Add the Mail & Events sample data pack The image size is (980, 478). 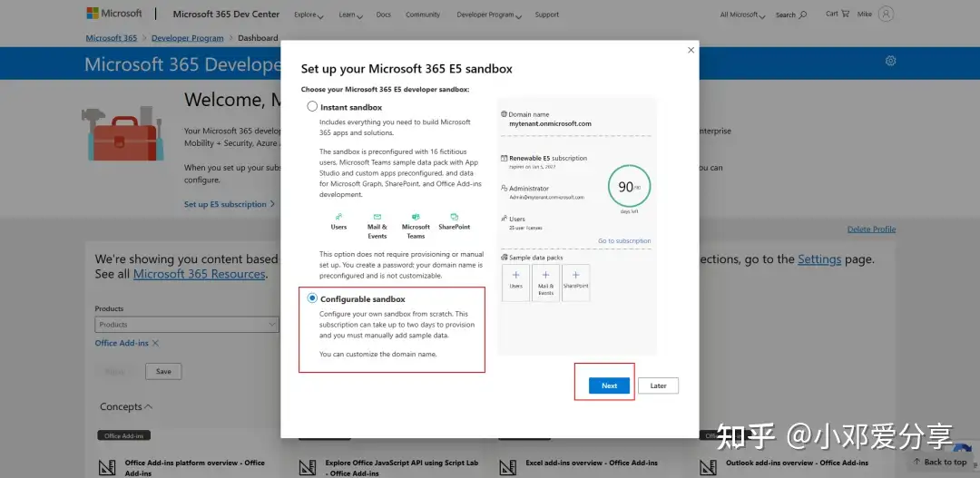545,282
